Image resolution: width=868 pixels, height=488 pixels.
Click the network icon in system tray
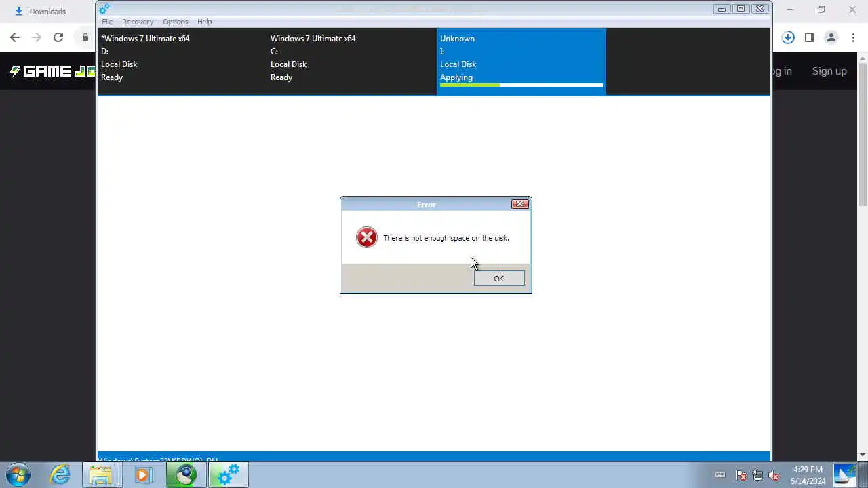pos(757,475)
